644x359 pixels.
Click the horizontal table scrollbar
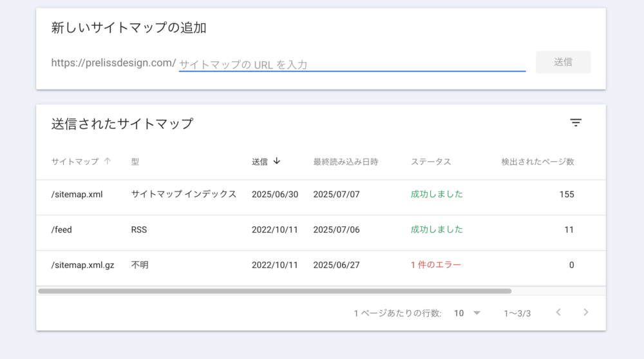[275, 291]
